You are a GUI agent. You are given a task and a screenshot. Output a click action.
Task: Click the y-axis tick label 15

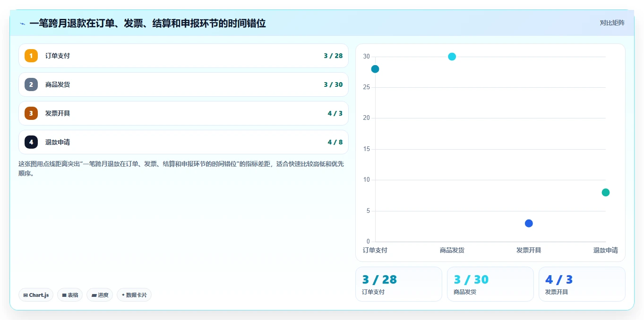pos(366,149)
